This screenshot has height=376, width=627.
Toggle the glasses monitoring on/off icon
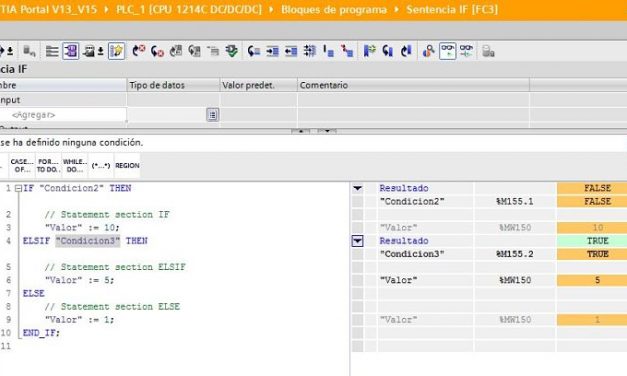(x=447, y=51)
